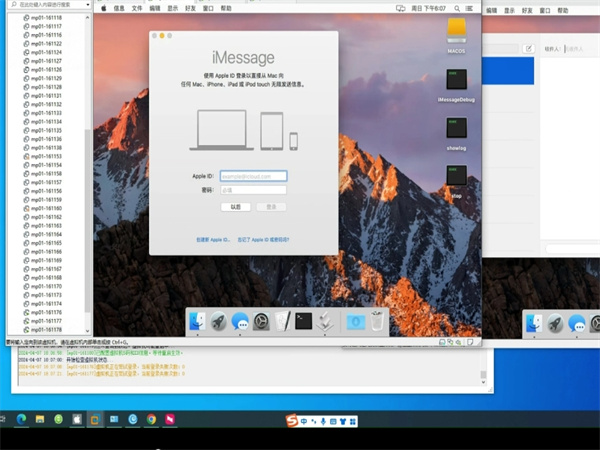Select VM entry imp01-161160 in list

47,208
